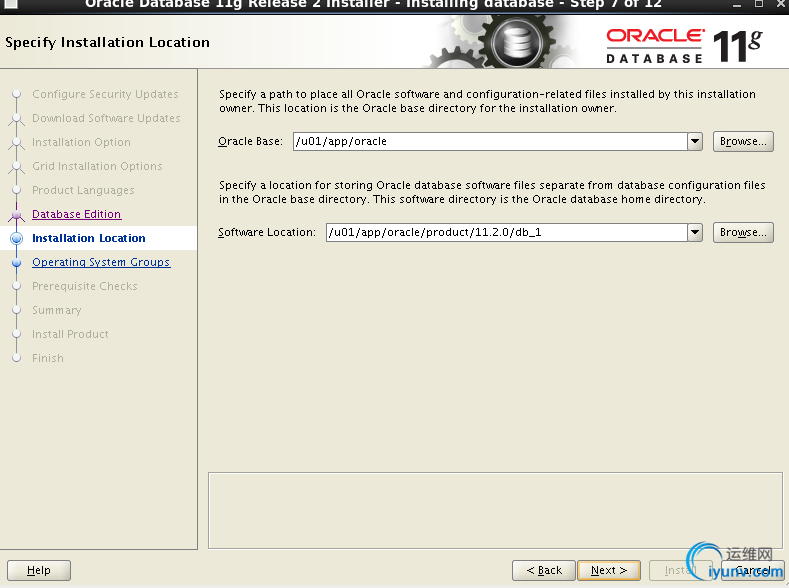Open the Help button
Viewport: 789px width, 588px height.
[39, 570]
